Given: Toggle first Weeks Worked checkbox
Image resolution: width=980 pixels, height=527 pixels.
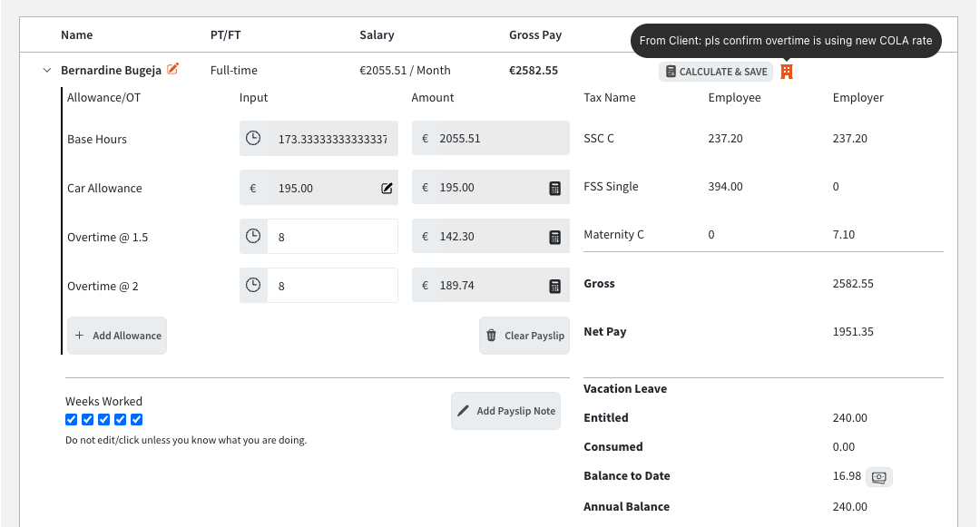Looking at the screenshot, I should [72, 420].
